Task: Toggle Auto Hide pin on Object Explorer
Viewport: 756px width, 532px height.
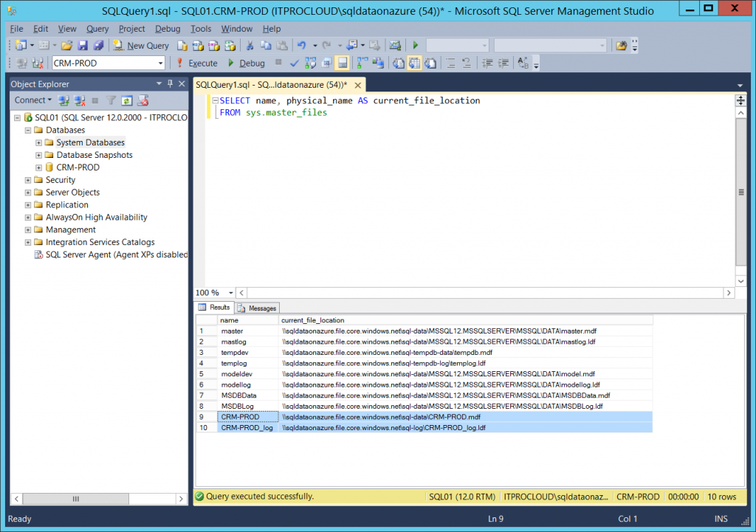Action: pos(171,84)
